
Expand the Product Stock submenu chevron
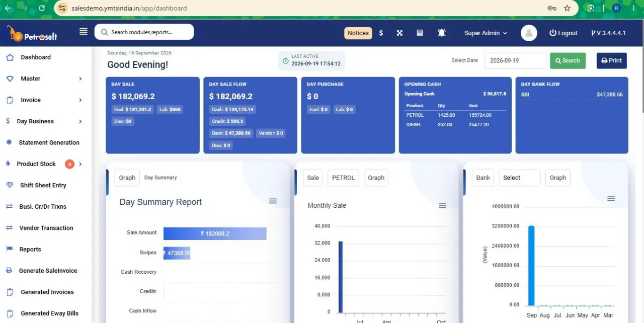pyautogui.click(x=80, y=164)
